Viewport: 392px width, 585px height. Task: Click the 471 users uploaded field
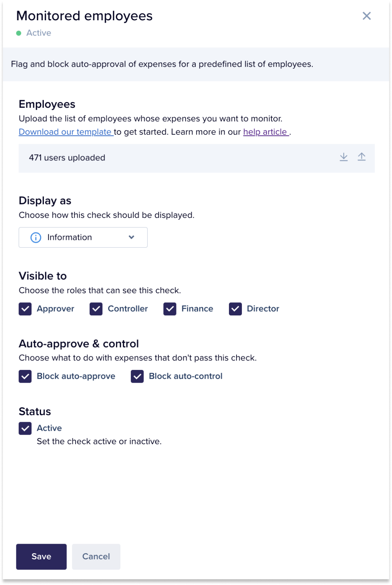point(67,158)
